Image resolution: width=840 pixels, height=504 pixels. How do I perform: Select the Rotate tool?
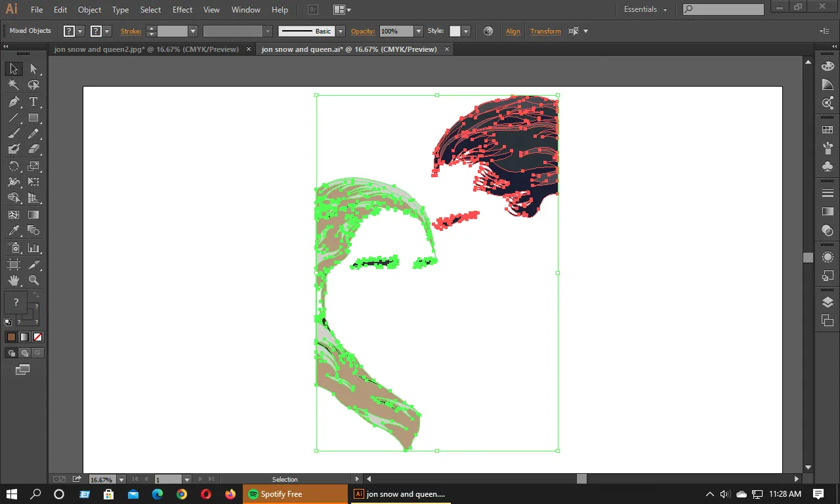coord(13,166)
